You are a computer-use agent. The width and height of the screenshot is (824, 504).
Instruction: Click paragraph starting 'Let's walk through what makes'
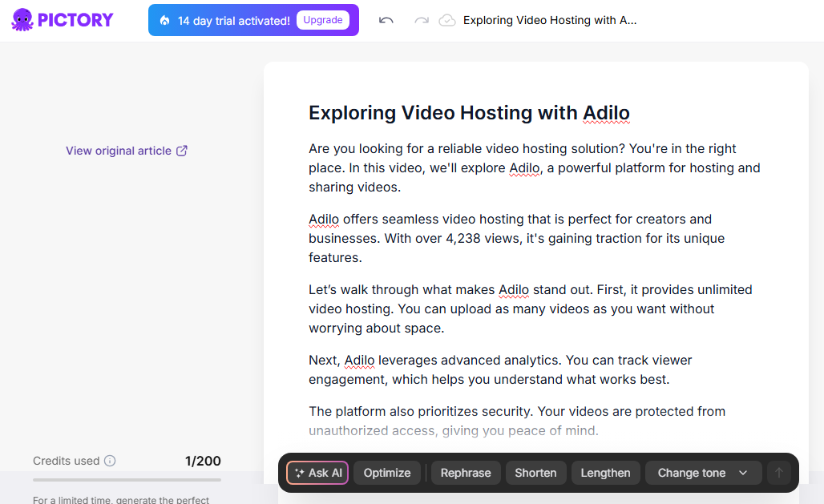(x=531, y=308)
